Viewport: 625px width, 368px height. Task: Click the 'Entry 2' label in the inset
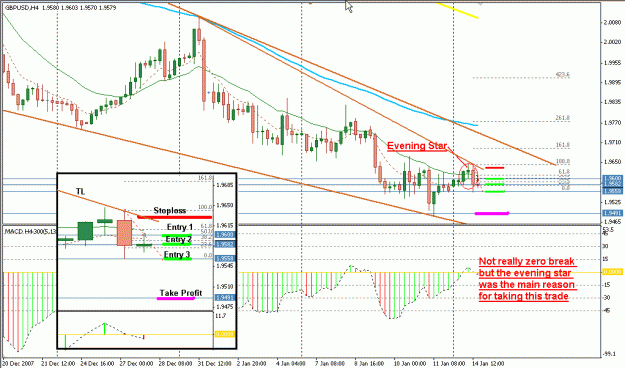tap(178, 239)
